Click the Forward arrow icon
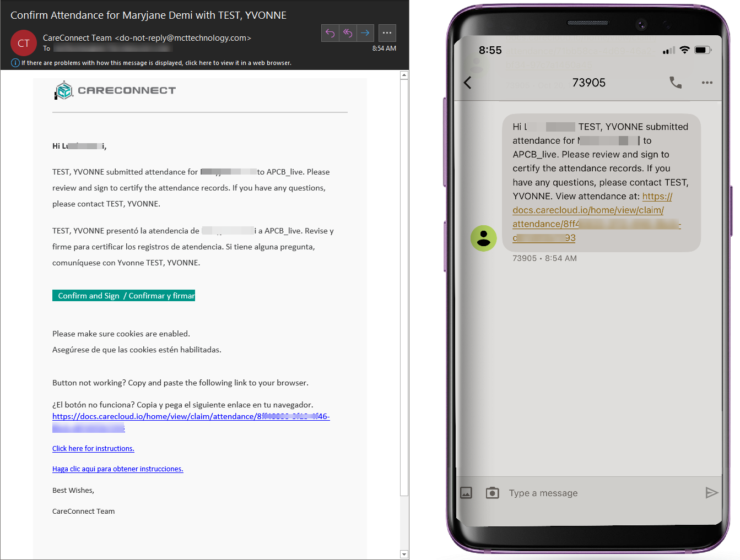 [365, 33]
